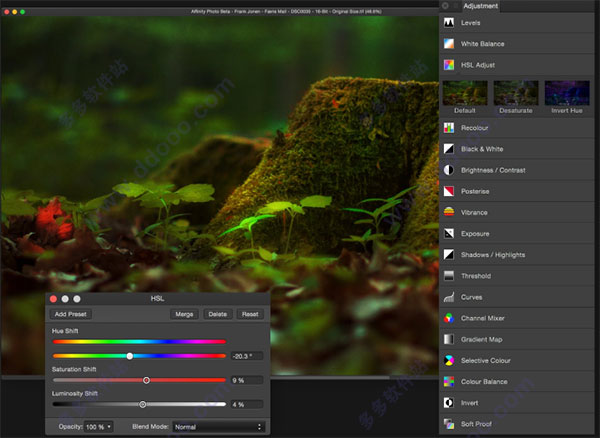Click the Saturation Shift value field 9 %

[247, 380]
